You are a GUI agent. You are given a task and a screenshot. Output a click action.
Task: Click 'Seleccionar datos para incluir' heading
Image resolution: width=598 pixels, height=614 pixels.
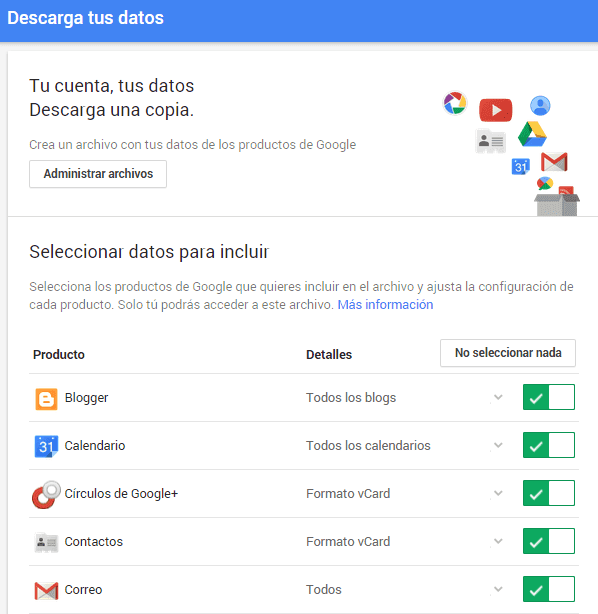149,252
